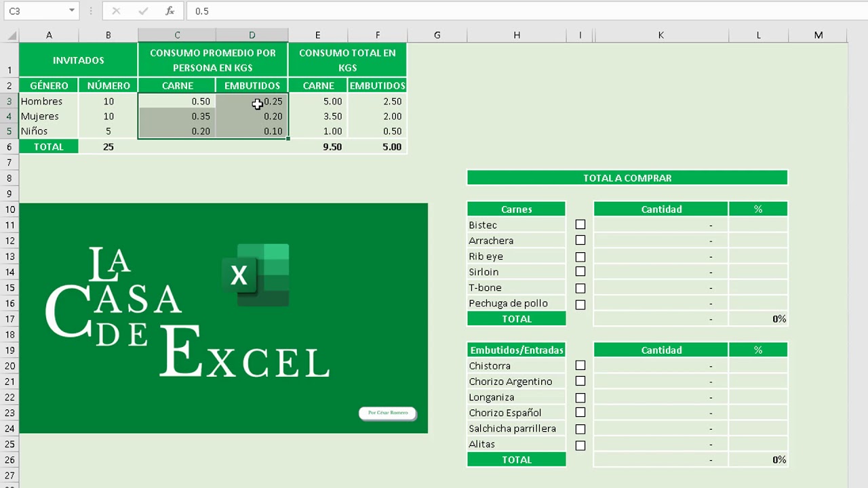Click the Niños cell

pos(49,131)
